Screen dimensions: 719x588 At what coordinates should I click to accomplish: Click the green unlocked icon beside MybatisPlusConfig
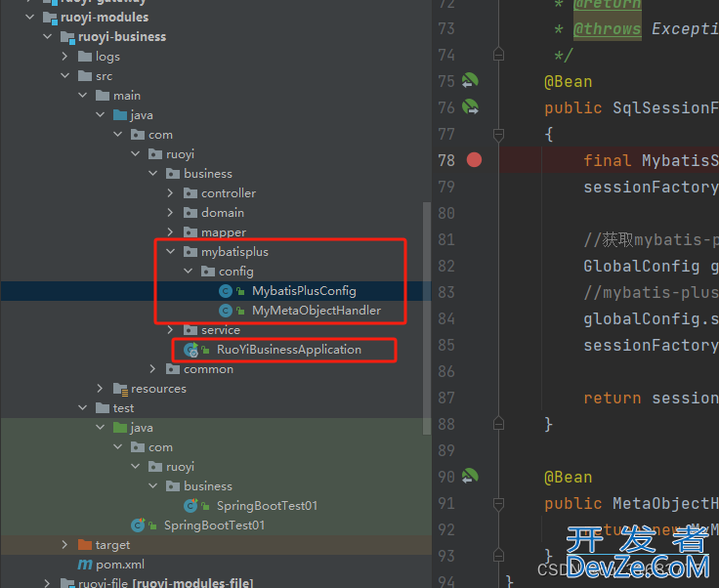(x=240, y=291)
